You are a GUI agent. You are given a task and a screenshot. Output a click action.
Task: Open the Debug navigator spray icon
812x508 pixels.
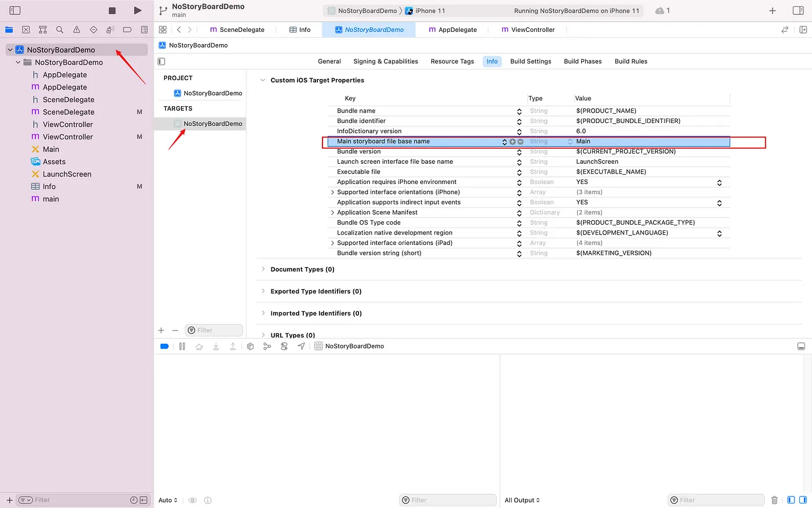[110, 30]
